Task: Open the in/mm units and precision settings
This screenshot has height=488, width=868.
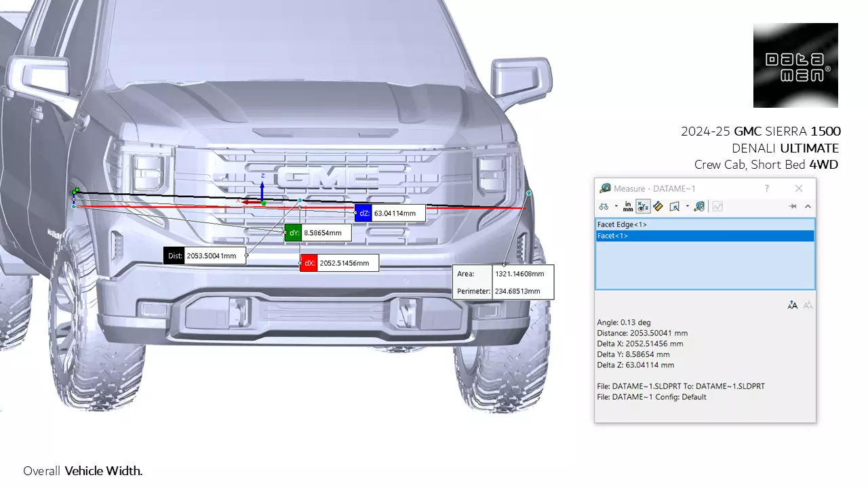Action: 628,206
